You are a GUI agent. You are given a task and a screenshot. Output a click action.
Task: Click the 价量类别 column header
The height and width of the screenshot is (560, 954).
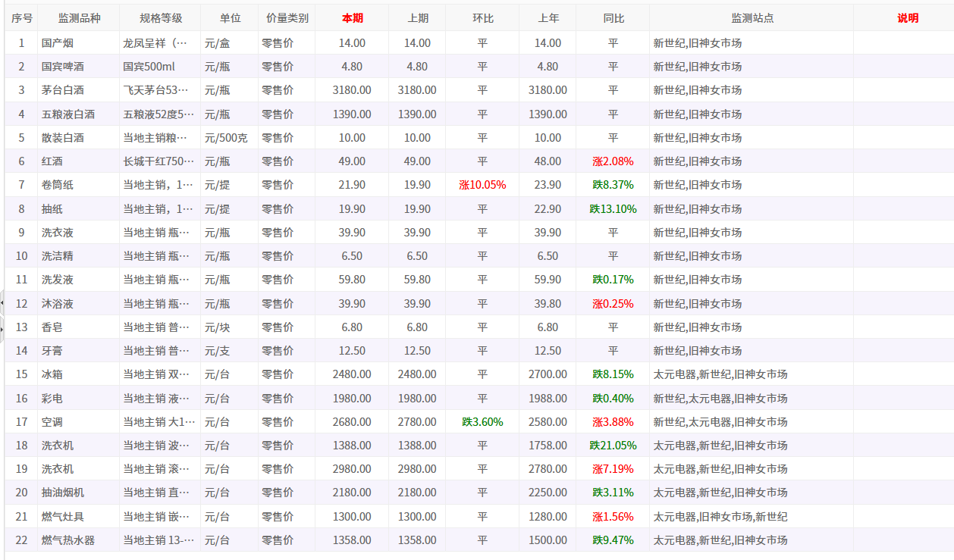287,18
